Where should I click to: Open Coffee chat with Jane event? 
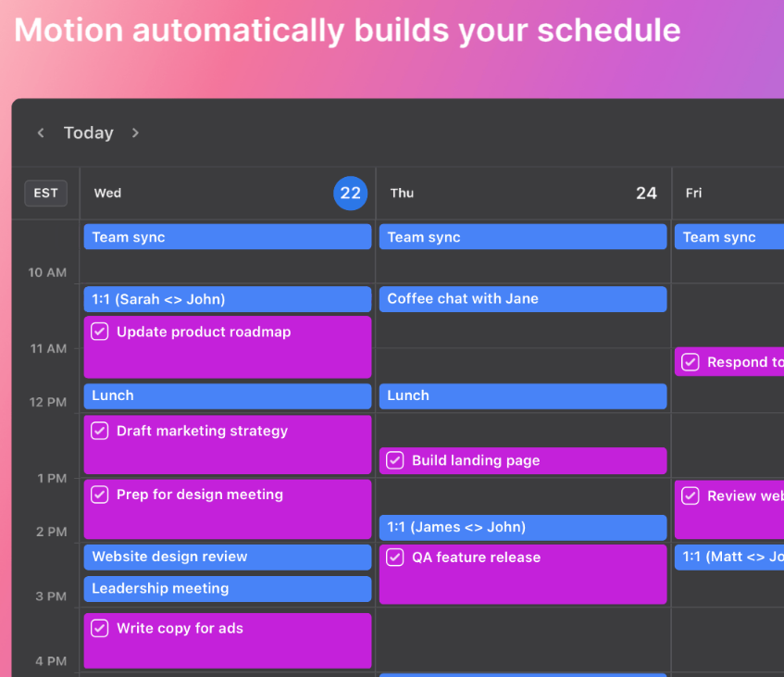[x=522, y=299]
